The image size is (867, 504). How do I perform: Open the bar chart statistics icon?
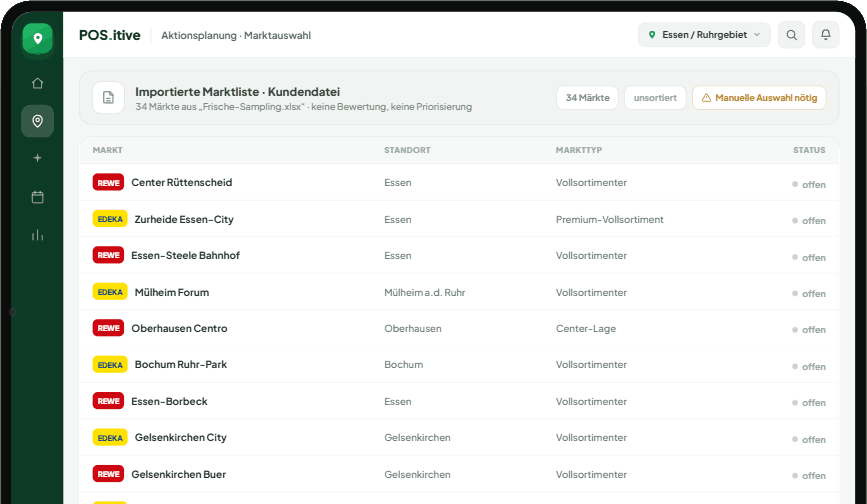[38, 235]
